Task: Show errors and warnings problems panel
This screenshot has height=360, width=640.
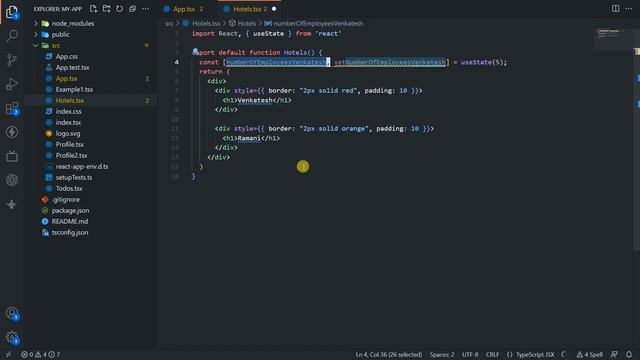Action: click(x=40, y=354)
